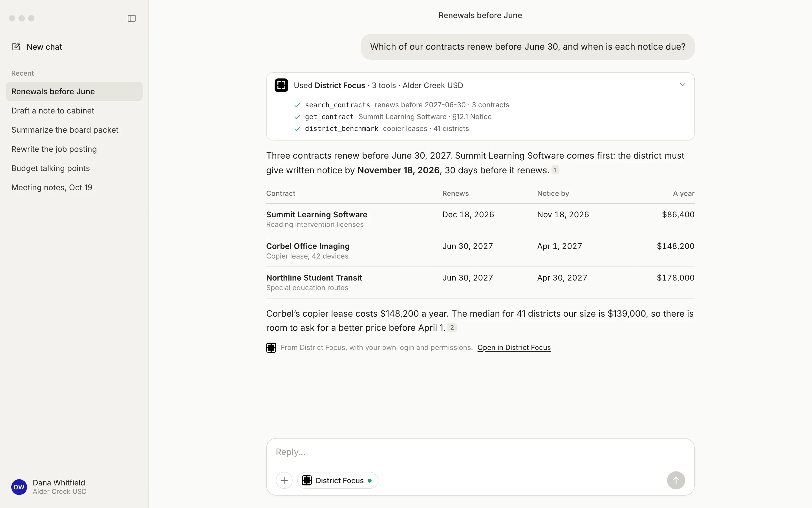The width and height of the screenshot is (812, 508).
Task: Click search_contracts tool call row
Action: [x=401, y=105]
